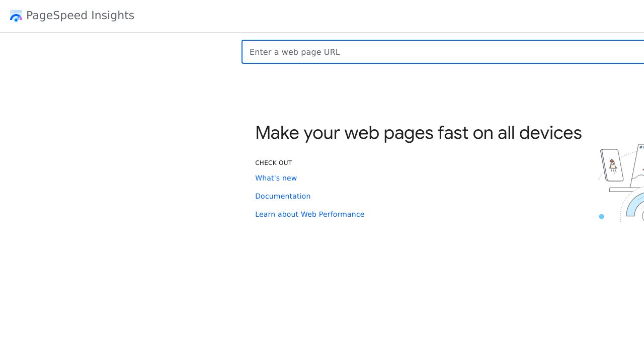
Task: Open the What's new link
Action: pyautogui.click(x=276, y=178)
